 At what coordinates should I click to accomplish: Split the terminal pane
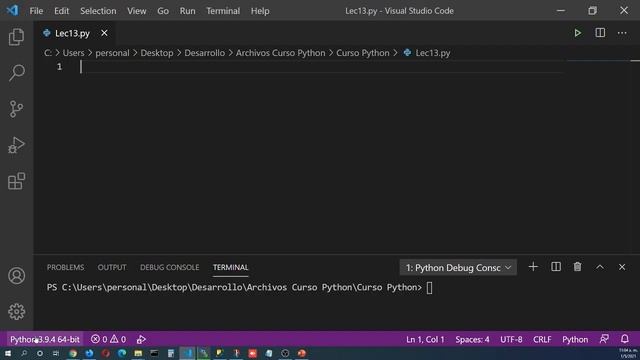tap(556, 267)
